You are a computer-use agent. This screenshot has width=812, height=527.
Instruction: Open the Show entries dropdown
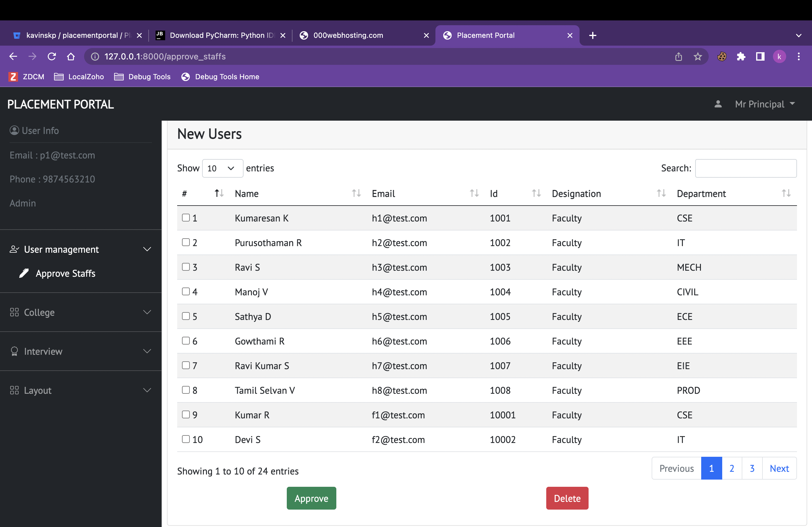[x=223, y=168]
